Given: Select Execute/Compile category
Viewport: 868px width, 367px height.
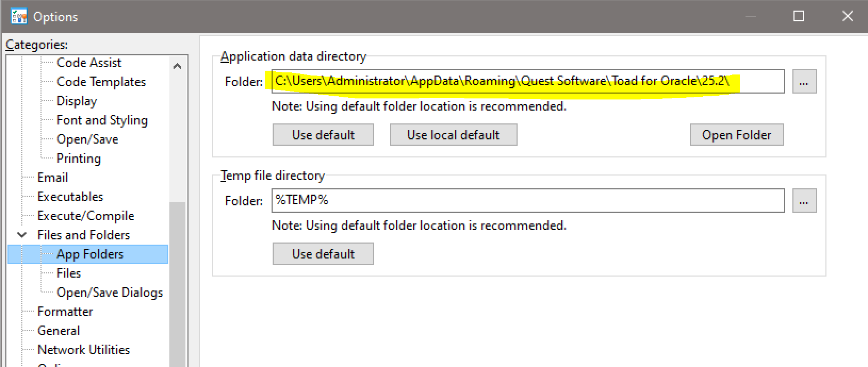Looking at the screenshot, I should click(86, 215).
